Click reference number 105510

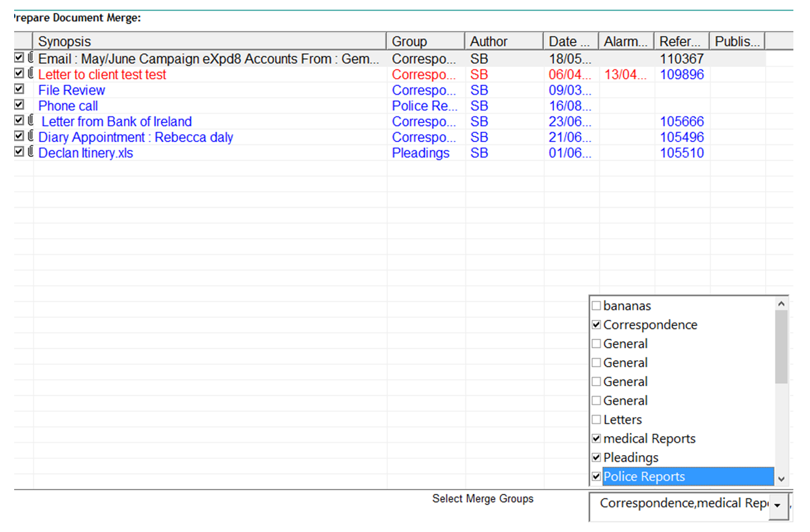681,153
